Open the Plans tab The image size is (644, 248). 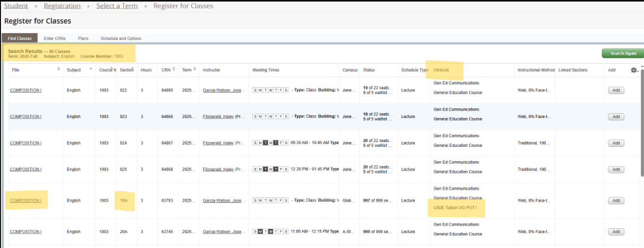(83, 39)
